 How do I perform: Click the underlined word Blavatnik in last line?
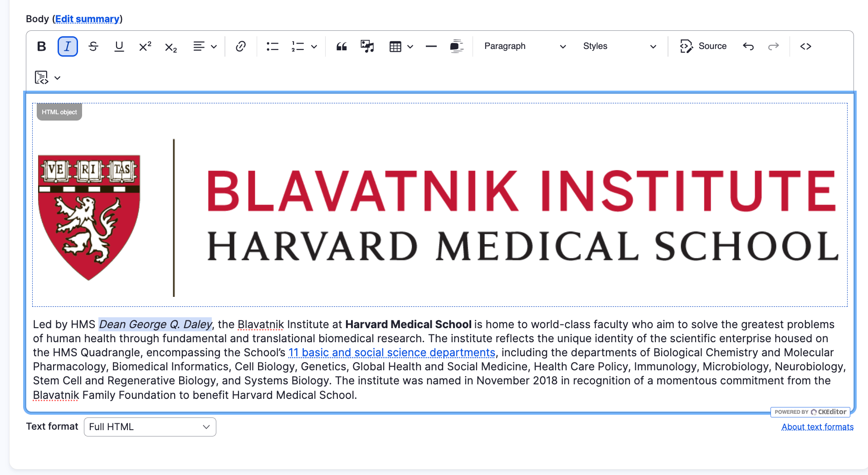tap(56, 395)
